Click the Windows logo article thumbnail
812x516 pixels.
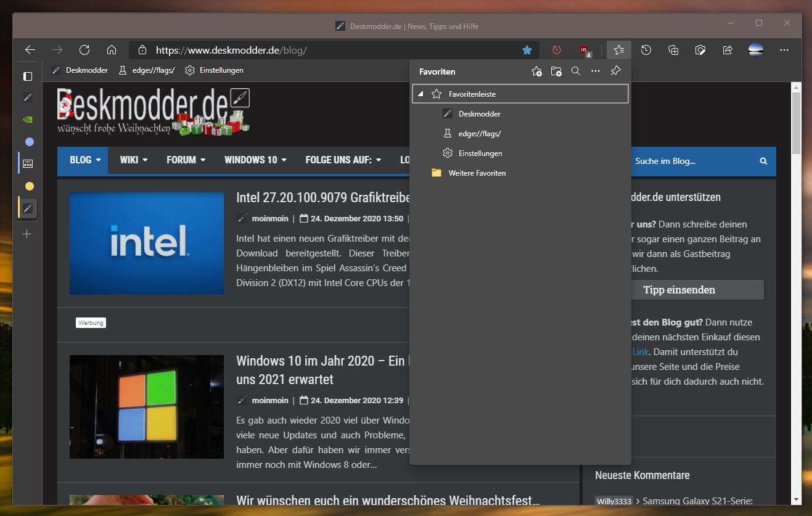[x=147, y=406]
